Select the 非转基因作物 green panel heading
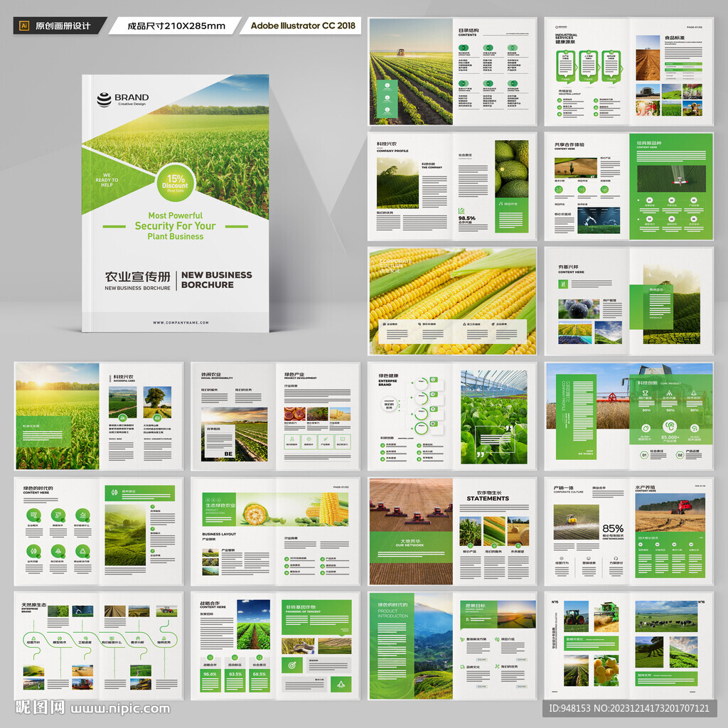This screenshot has width=728, height=728. [x=301, y=607]
